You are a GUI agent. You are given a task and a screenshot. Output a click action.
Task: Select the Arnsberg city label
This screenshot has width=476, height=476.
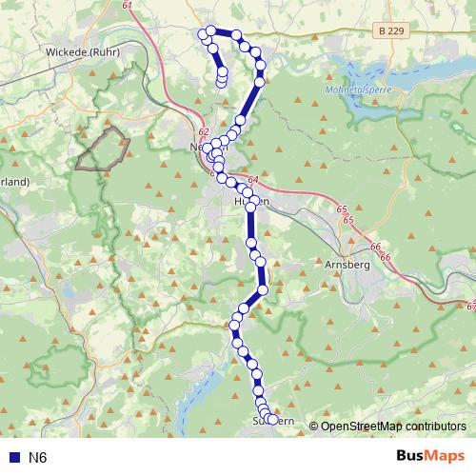click(x=347, y=265)
